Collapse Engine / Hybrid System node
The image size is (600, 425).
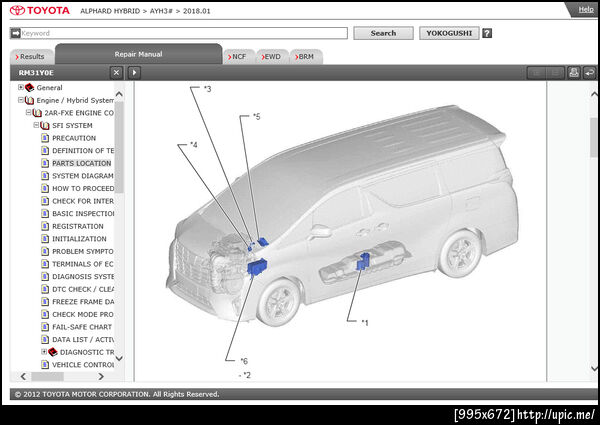tap(21, 100)
